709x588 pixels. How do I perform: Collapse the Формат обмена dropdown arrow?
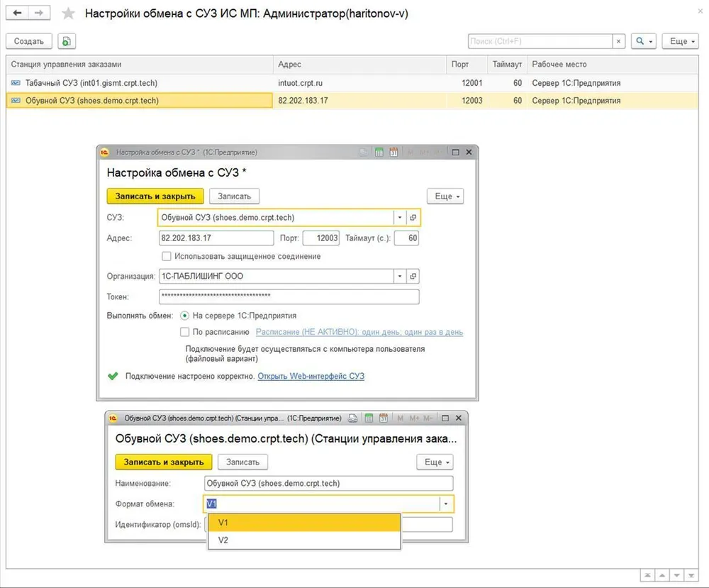[446, 504]
